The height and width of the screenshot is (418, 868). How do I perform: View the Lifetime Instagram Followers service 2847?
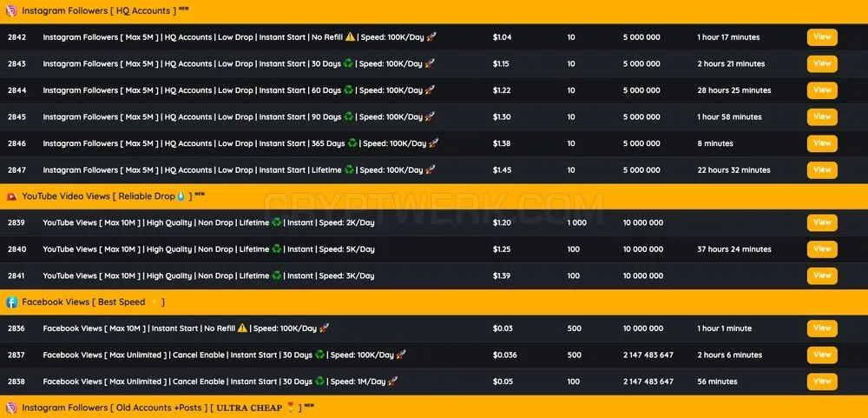(x=822, y=169)
